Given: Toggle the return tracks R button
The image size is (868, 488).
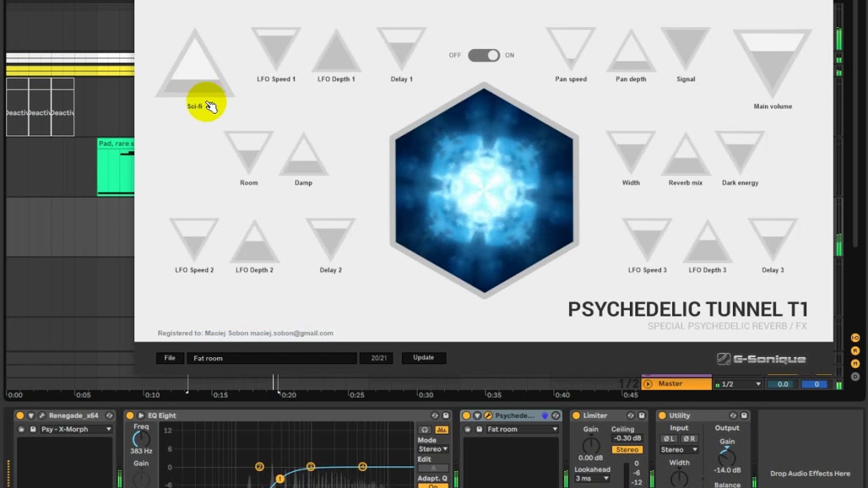Looking at the screenshot, I should [x=855, y=350].
